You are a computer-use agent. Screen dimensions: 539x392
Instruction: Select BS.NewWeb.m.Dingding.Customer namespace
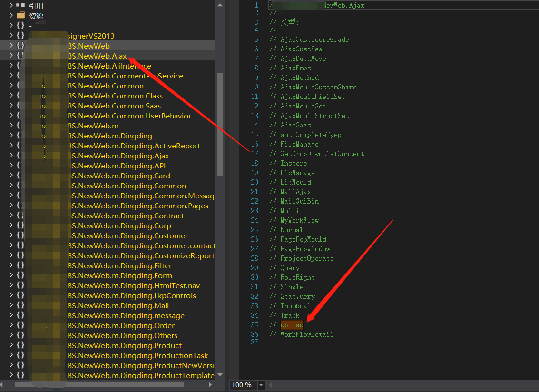click(x=128, y=235)
